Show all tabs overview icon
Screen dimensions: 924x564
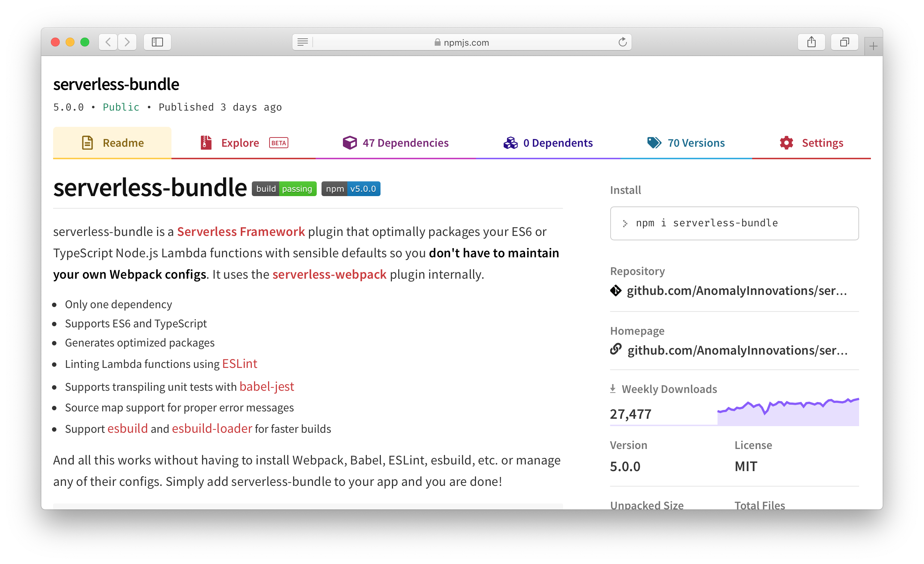[x=844, y=42]
